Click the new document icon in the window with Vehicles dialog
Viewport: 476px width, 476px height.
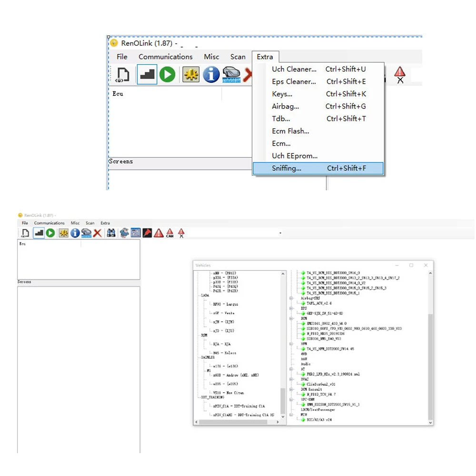tap(25, 233)
